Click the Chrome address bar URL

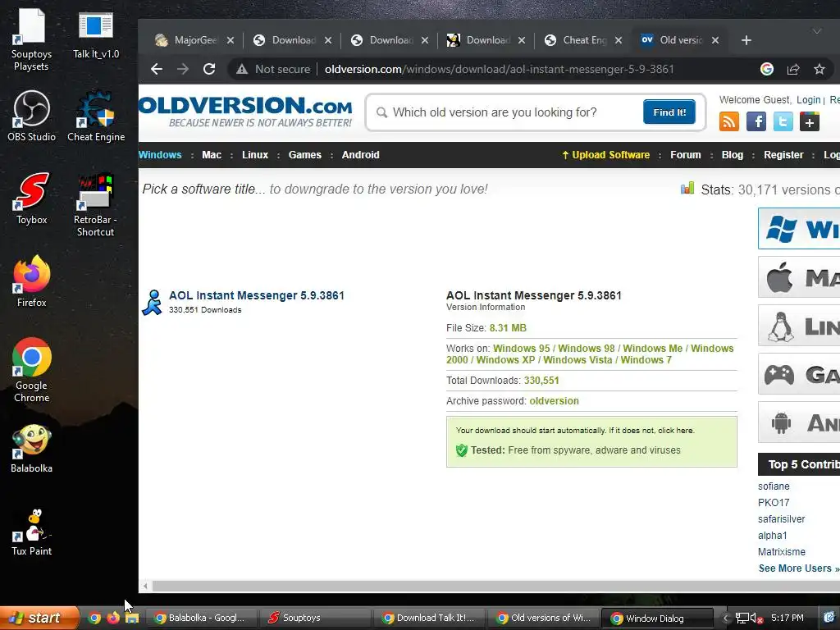click(499, 69)
